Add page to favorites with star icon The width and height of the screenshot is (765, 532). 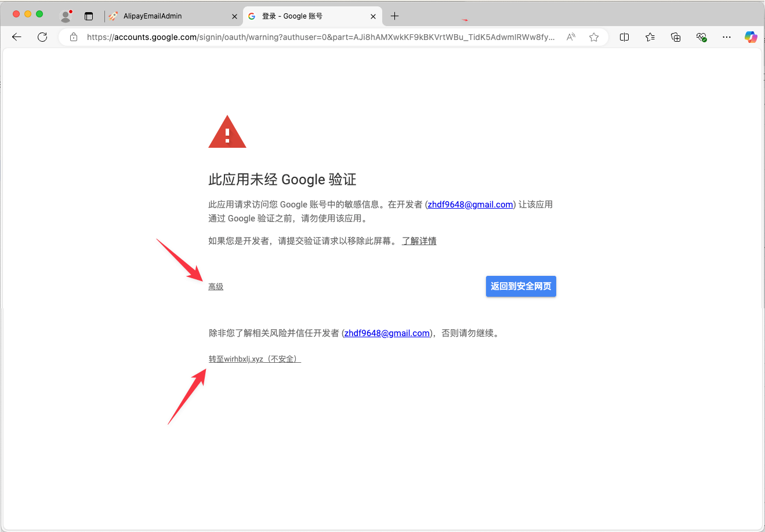[x=594, y=37]
